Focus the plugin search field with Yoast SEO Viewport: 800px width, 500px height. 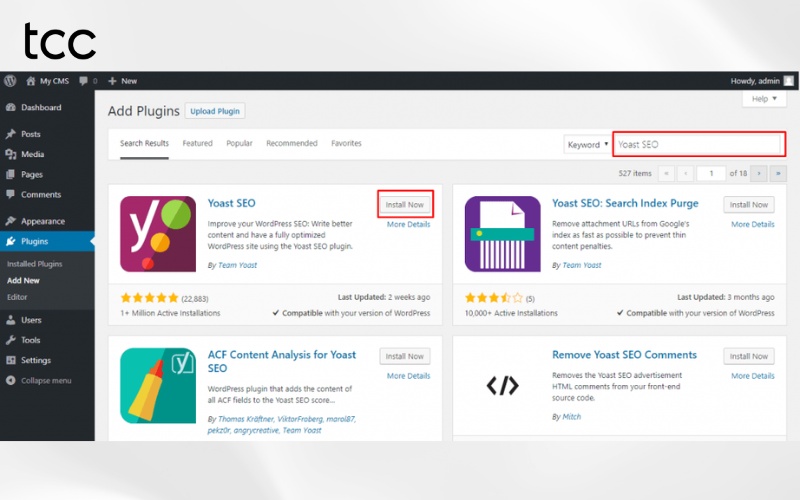click(x=698, y=144)
